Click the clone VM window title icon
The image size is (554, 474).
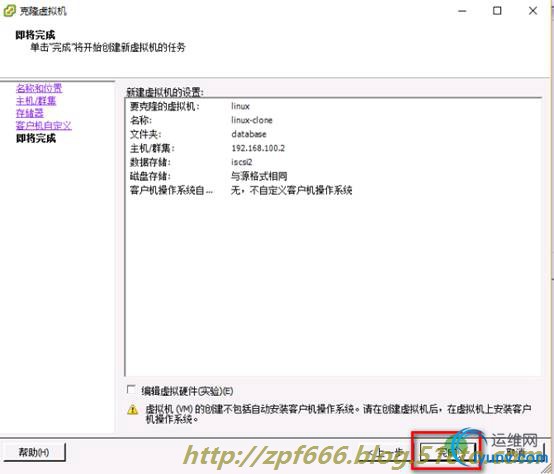click(9, 11)
